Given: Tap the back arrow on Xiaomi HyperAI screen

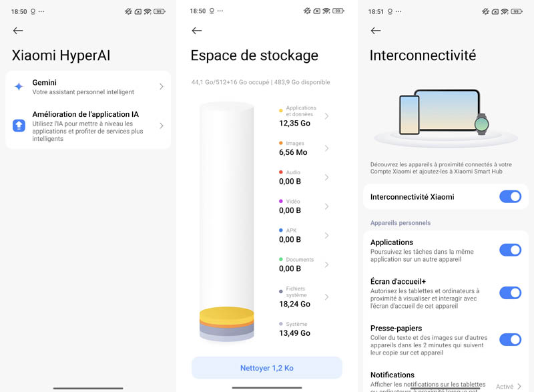Looking at the screenshot, I should pos(18,31).
